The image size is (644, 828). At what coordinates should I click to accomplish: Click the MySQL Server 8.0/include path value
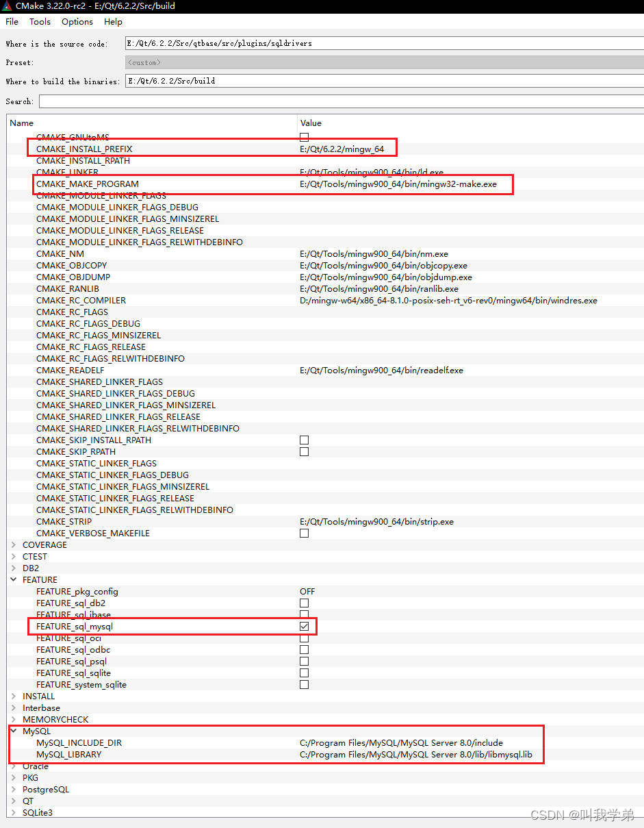coord(401,742)
